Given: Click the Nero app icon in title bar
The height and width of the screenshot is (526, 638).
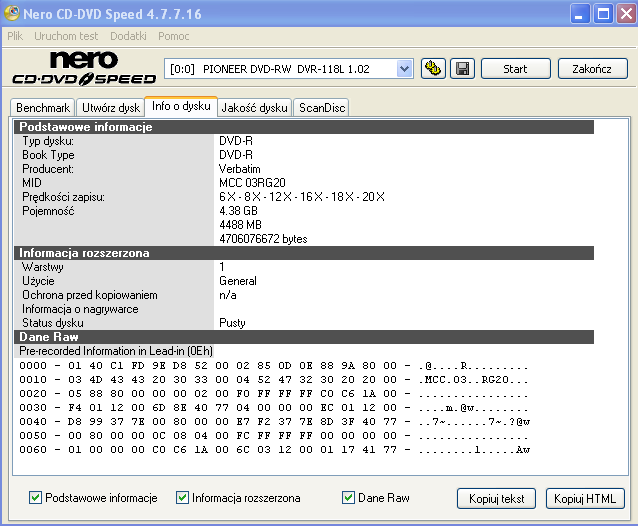Looking at the screenshot, I should coord(12,13).
